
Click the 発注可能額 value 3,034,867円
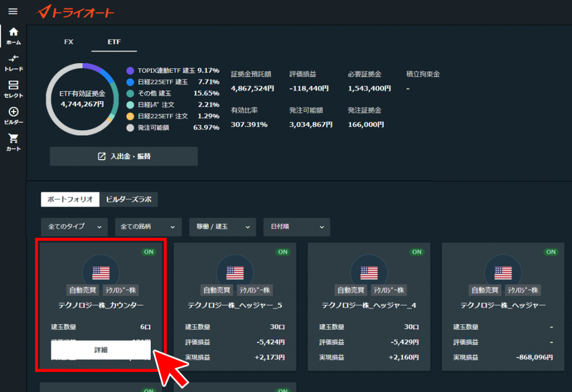[x=311, y=125]
